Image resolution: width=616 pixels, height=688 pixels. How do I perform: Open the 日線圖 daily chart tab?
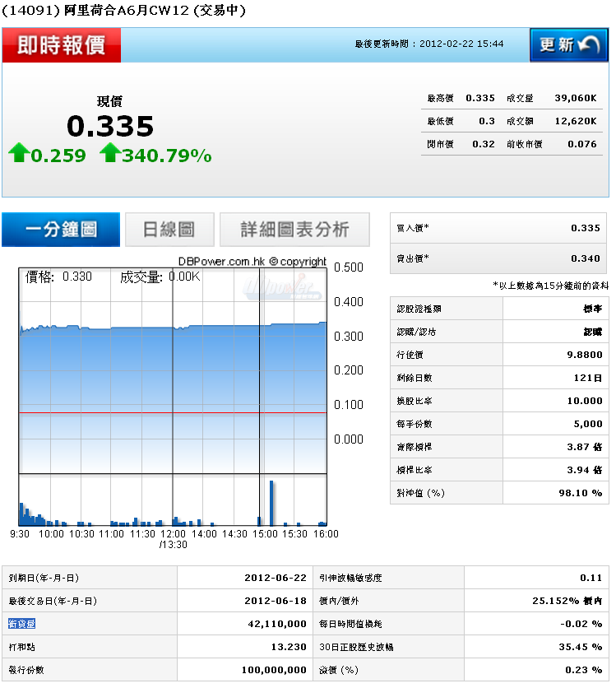[169, 230]
